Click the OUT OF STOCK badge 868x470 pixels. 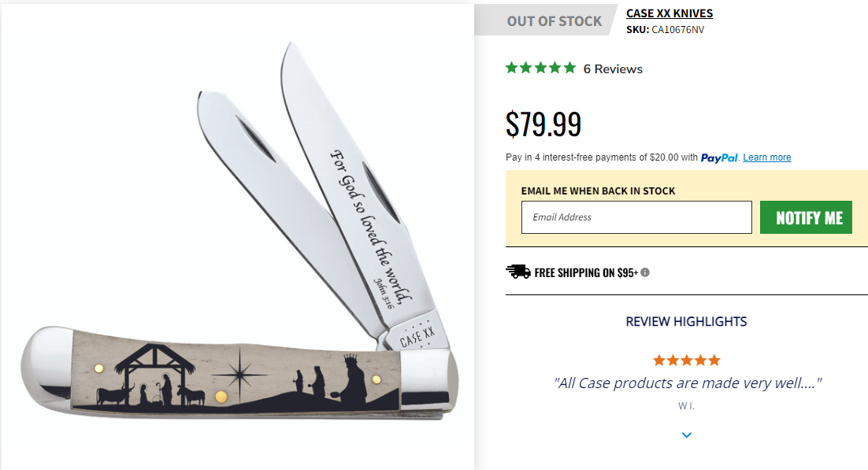tap(554, 21)
